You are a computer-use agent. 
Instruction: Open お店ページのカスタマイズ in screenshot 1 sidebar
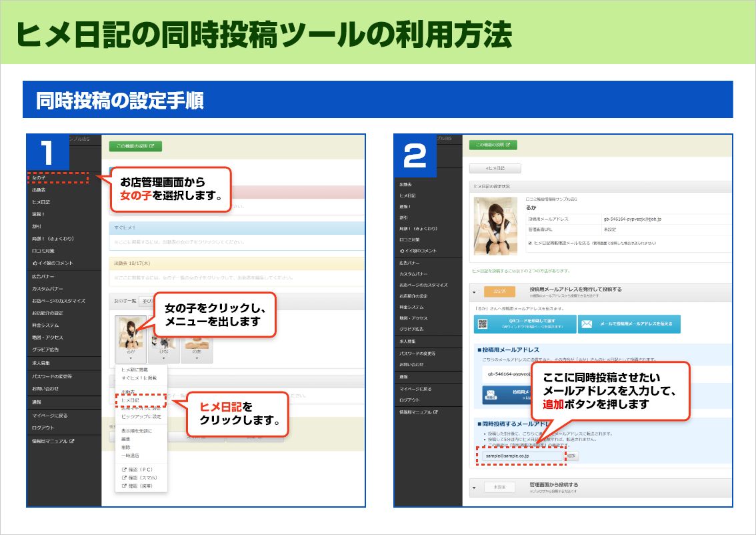59,301
